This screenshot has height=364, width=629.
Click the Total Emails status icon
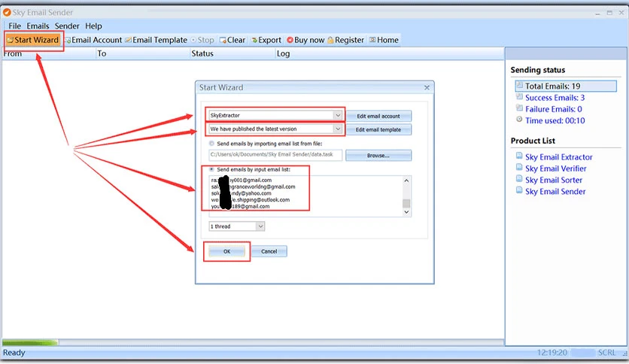pyautogui.click(x=520, y=85)
